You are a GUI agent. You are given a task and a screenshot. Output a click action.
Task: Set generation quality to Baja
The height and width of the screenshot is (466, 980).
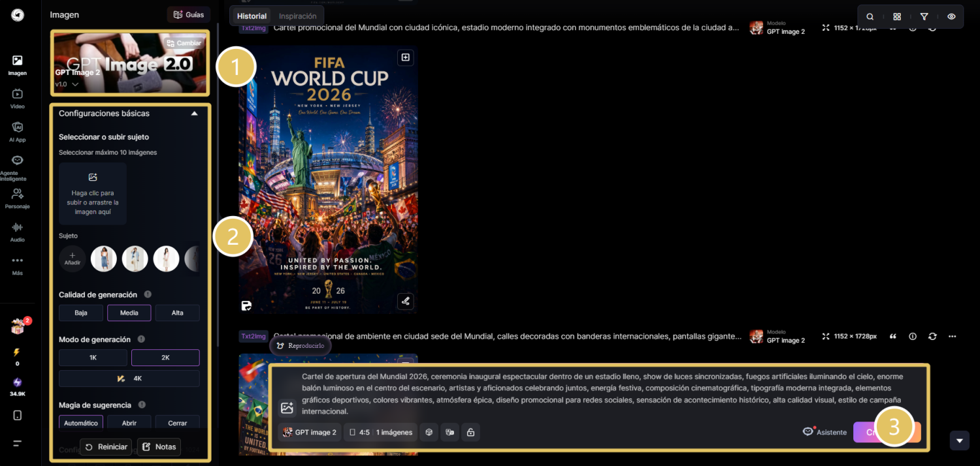point(81,313)
